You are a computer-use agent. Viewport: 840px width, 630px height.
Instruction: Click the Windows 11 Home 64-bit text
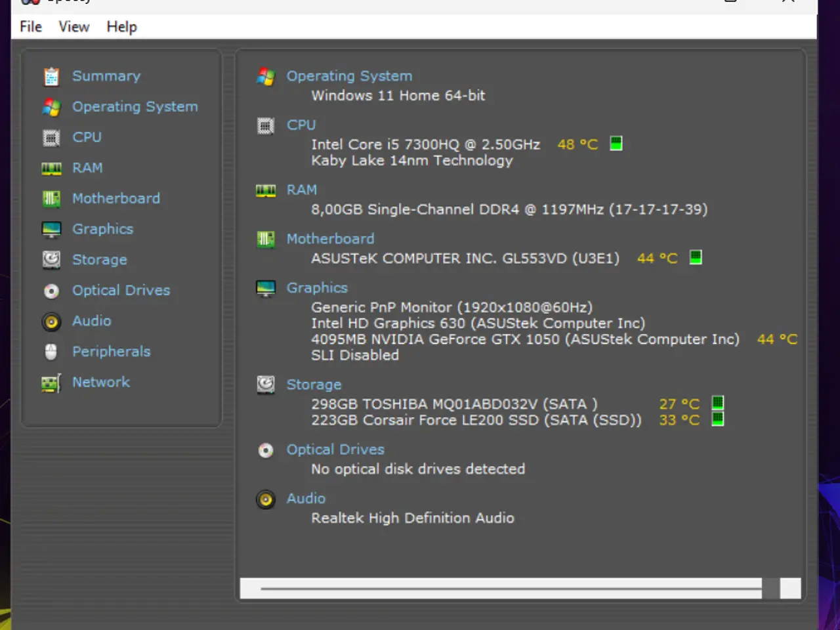tap(398, 96)
